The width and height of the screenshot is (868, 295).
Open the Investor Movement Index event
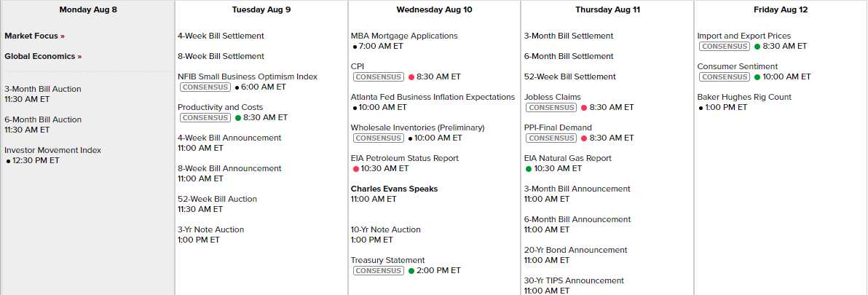(x=52, y=150)
